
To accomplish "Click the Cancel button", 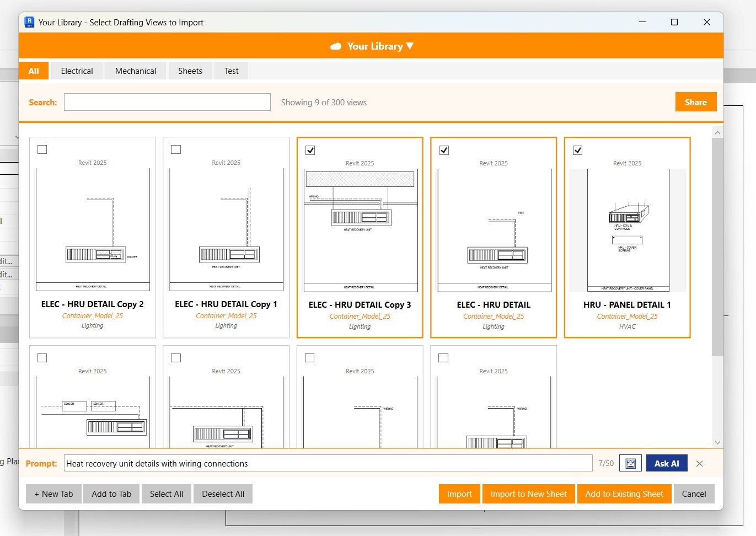I will [694, 494].
